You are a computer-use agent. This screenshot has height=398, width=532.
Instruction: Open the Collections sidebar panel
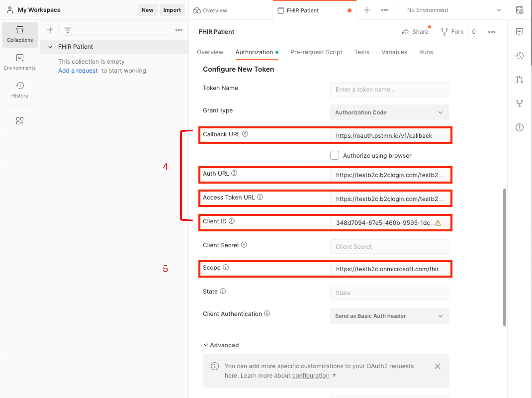click(20, 35)
